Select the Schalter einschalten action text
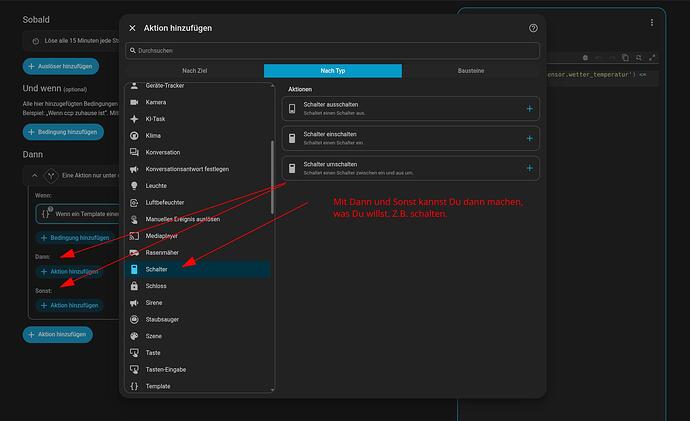 330,134
